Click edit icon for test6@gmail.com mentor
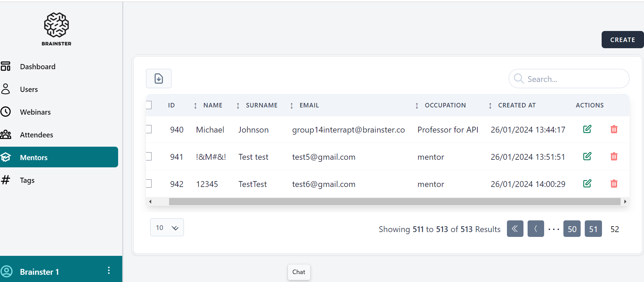This screenshot has width=644, height=282. tap(587, 184)
